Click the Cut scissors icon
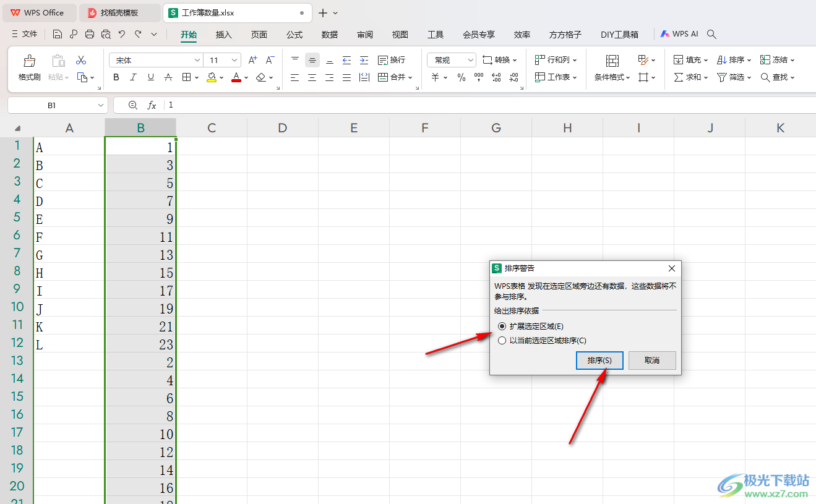 click(x=81, y=61)
